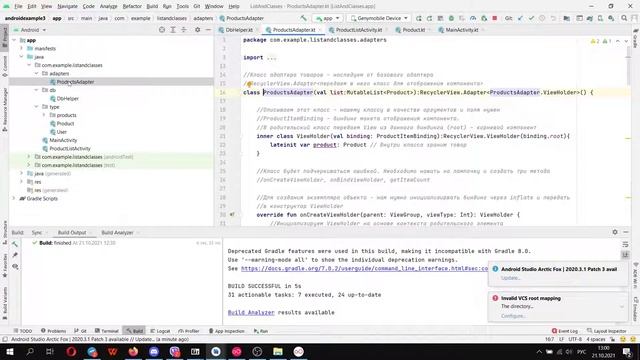Screen dimensions: 640x360
Task: Open the Project Structure toolbar icon
Action: (567, 18)
